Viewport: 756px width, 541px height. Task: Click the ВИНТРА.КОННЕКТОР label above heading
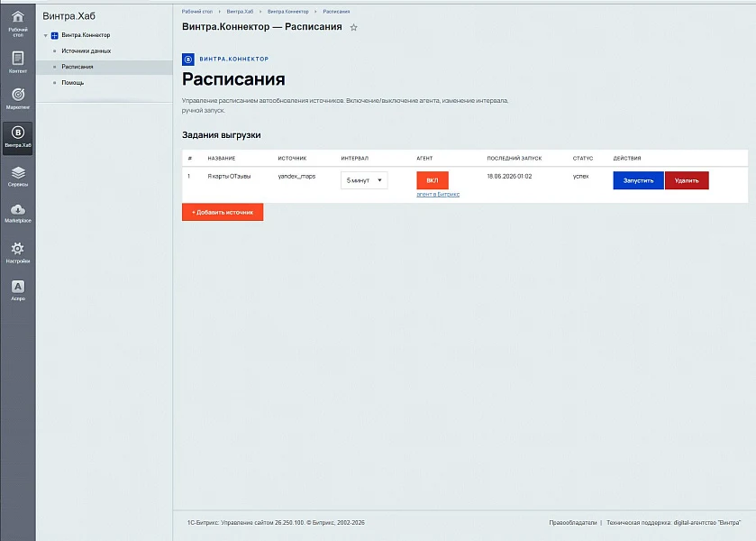[234, 59]
